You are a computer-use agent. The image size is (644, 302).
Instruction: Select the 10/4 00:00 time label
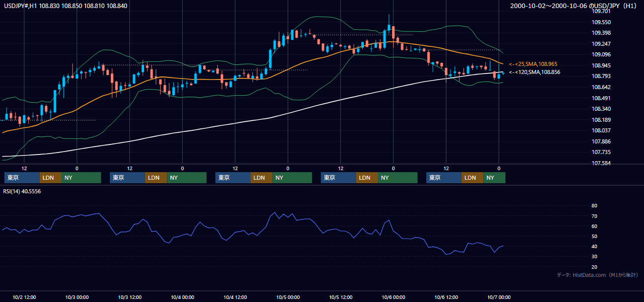182,297
